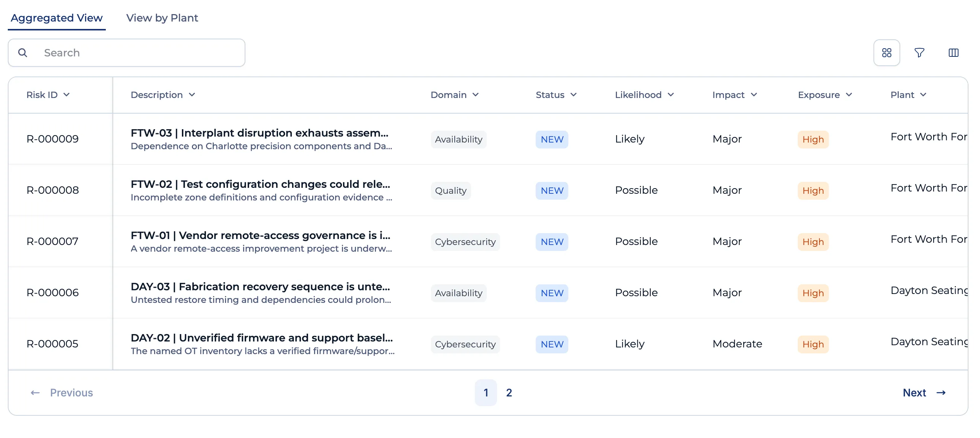Open the Impact column dropdown chevron

tap(754, 94)
